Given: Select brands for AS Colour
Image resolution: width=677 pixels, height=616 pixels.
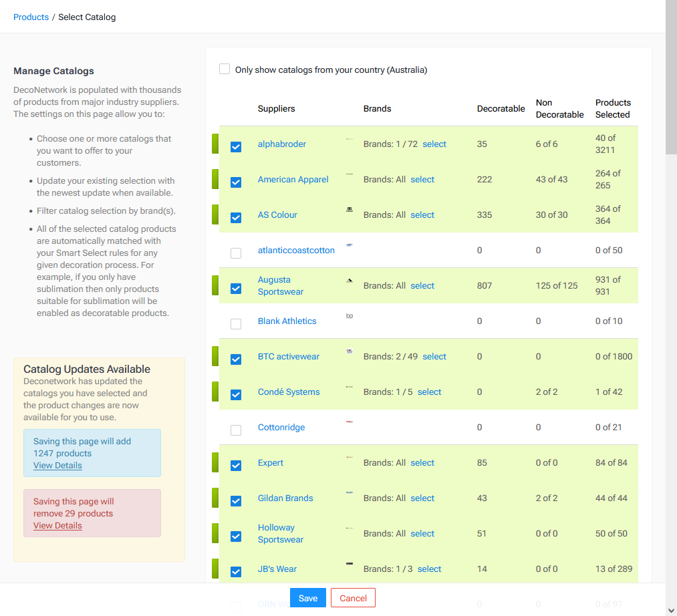Looking at the screenshot, I should (x=422, y=215).
